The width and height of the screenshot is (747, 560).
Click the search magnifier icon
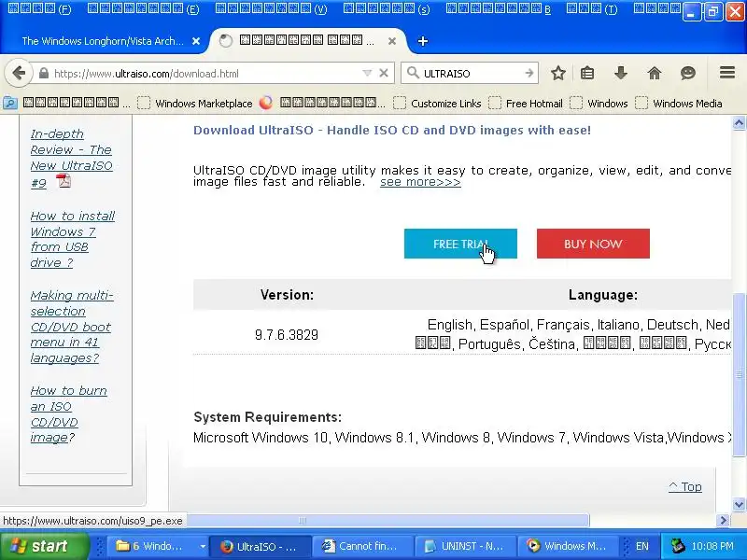coord(413,73)
